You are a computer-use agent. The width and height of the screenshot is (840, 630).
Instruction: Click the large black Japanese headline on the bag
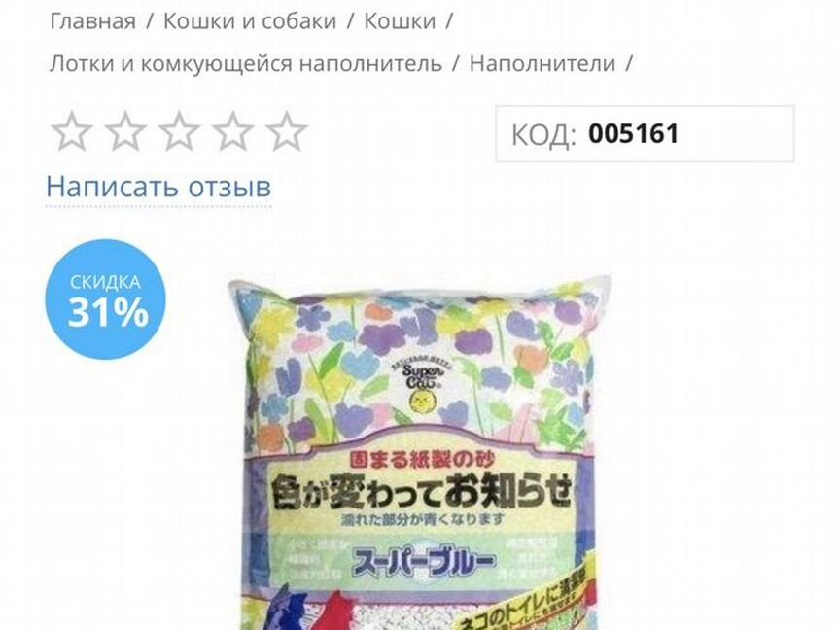[420, 492]
